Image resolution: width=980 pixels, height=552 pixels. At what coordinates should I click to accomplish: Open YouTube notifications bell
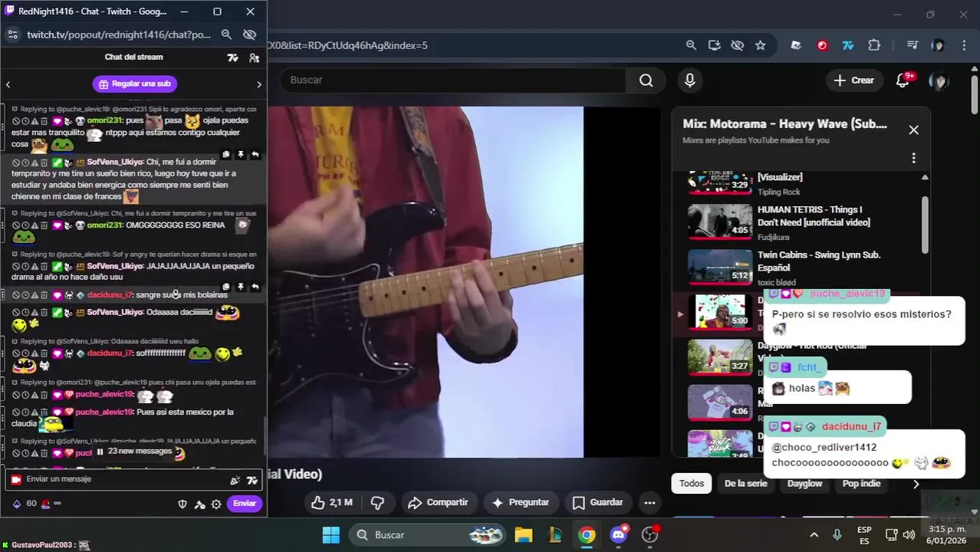pyautogui.click(x=903, y=80)
